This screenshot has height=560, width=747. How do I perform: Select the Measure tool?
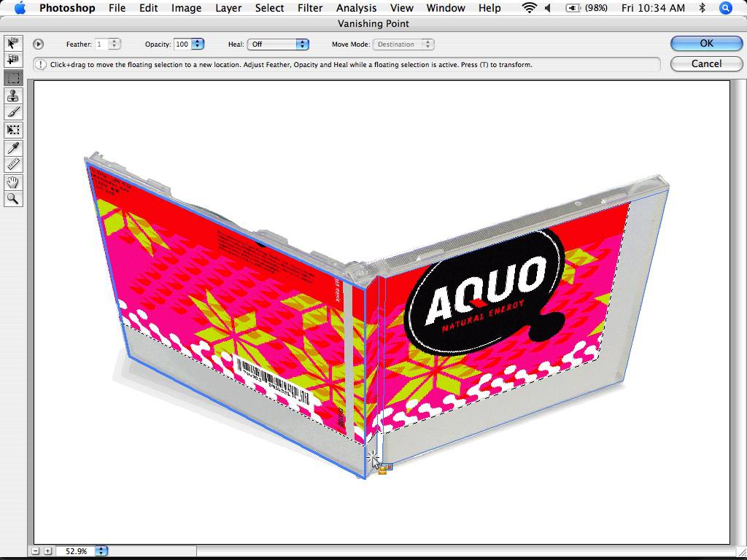pos(13,164)
